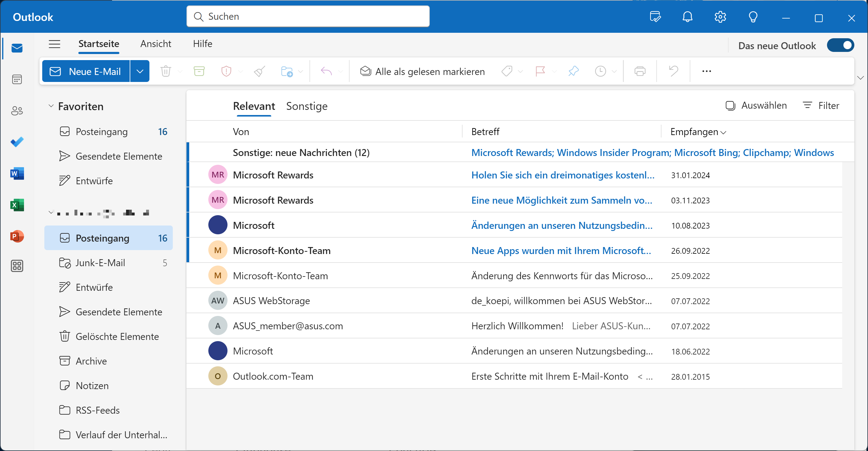Pin message using the pin icon

573,71
